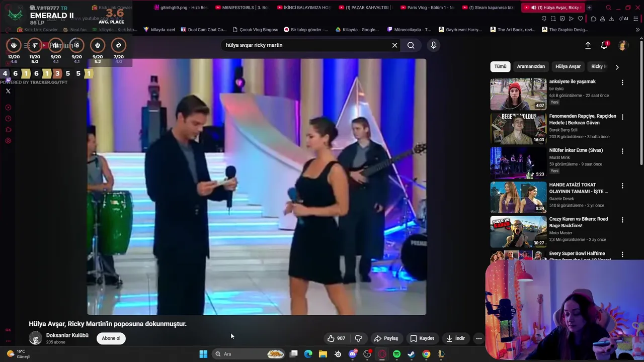
Task: Add page to bookmarks with heart icon
Action: (x=580, y=19)
